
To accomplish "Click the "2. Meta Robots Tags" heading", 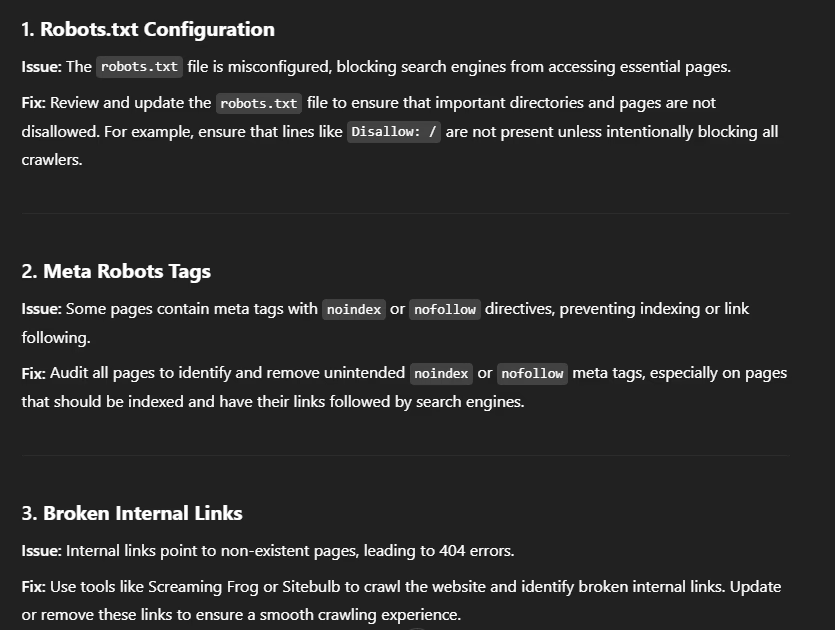I will [x=116, y=271].
